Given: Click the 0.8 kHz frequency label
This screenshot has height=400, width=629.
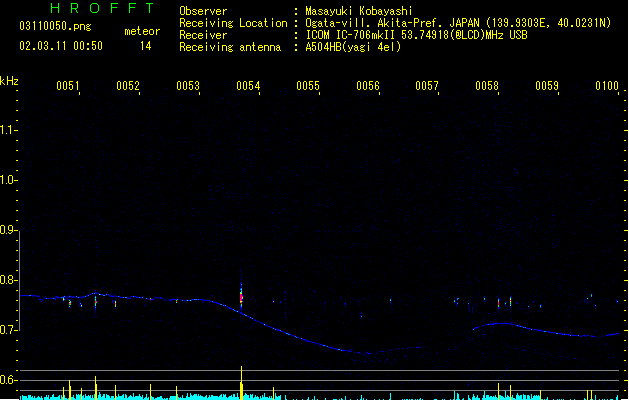Looking at the screenshot, I should click(8, 280).
